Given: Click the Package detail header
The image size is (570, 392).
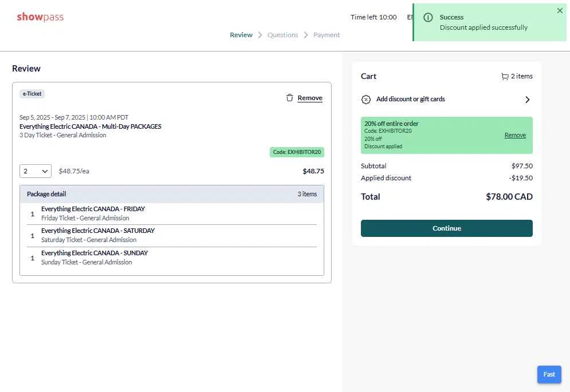Looking at the screenshot, I should (x=172, y=194).
